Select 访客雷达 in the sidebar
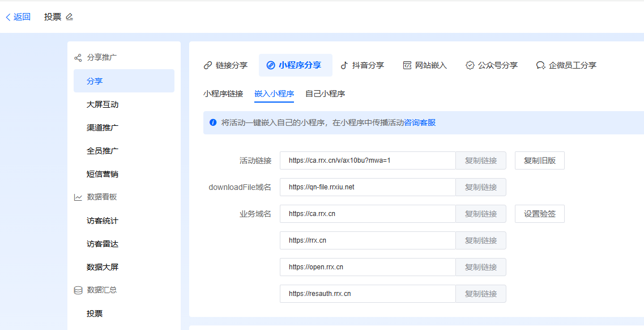Screen dimensions: 644x330 pos(103,244)
